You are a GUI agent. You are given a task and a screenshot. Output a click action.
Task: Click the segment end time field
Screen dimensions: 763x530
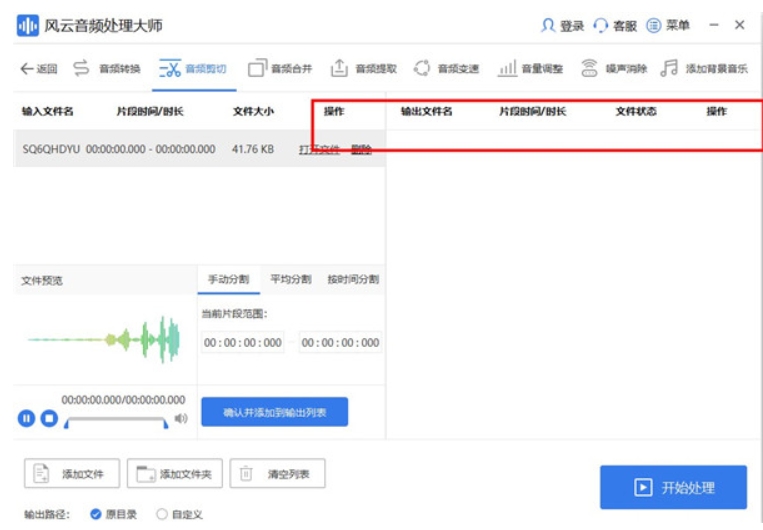340,343
